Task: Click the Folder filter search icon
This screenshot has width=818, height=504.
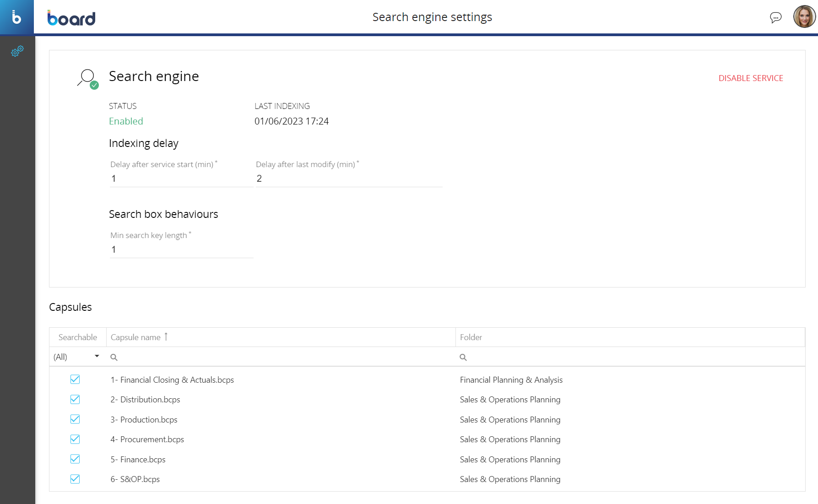Action: pyautogui.click(x=463, y=357)
